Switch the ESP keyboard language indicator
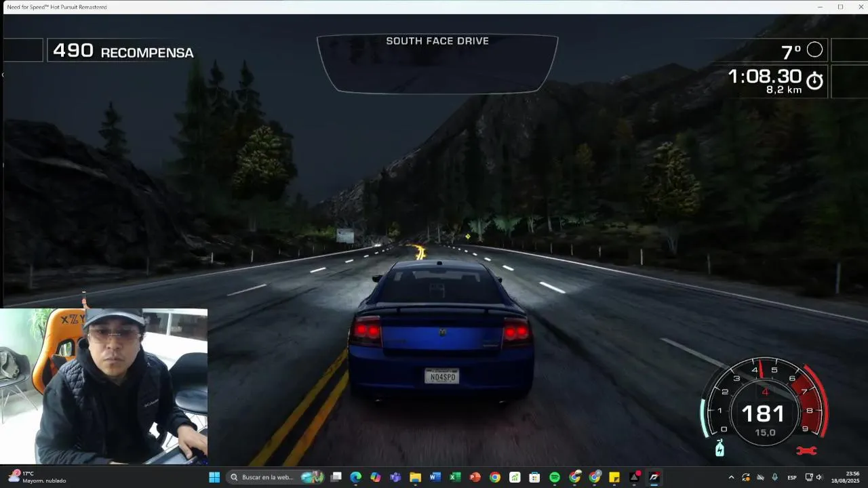This screenshot has height=488, width=868. [792, 477]
